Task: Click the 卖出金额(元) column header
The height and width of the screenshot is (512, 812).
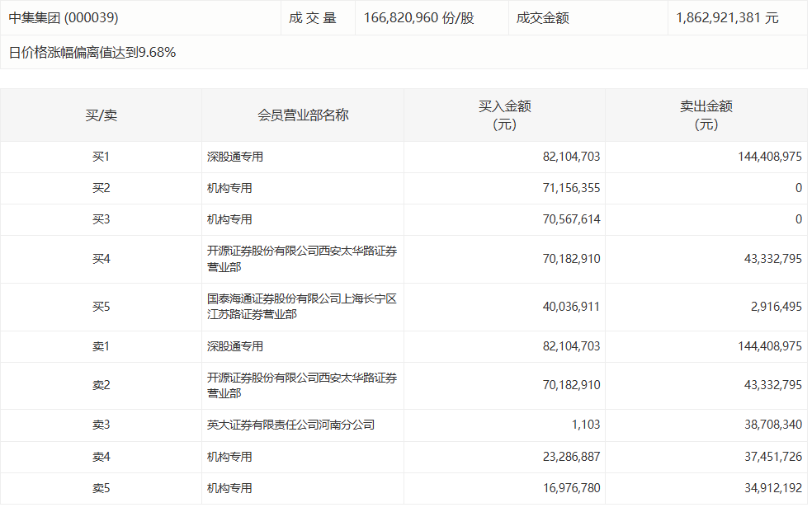Action: [x=706, y=115]
